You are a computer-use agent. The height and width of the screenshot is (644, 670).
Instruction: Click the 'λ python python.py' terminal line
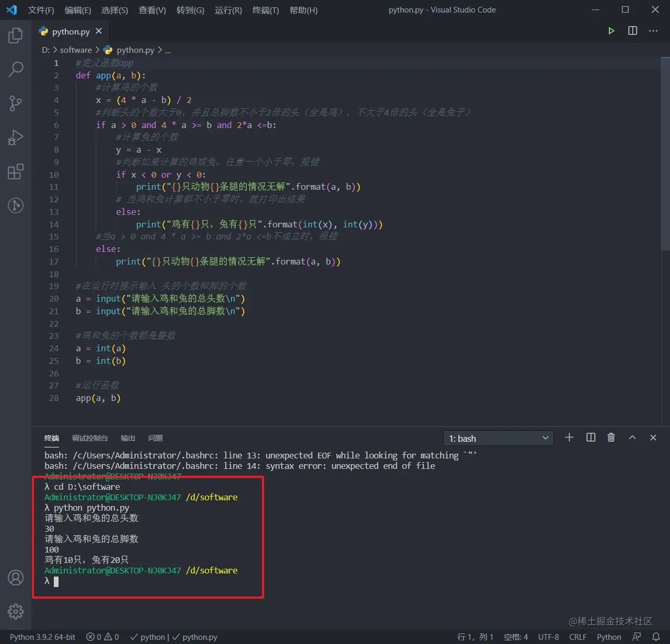click(87, 508)
